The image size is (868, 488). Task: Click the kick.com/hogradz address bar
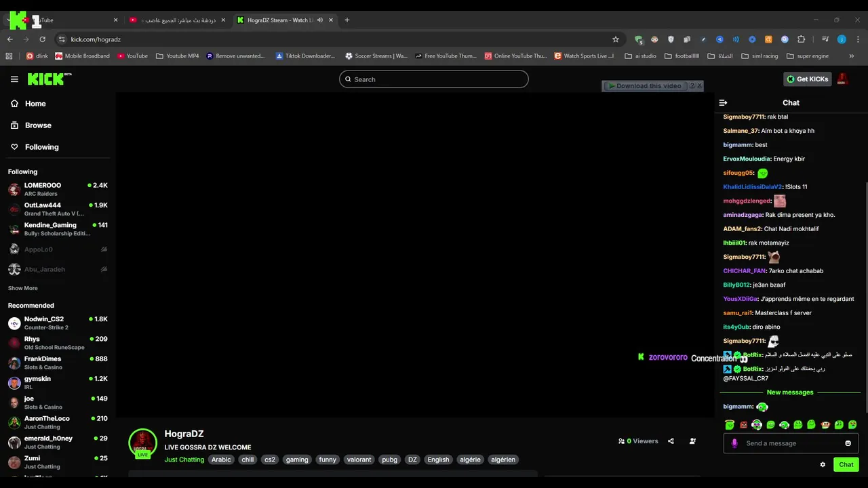tap(339, 39)
